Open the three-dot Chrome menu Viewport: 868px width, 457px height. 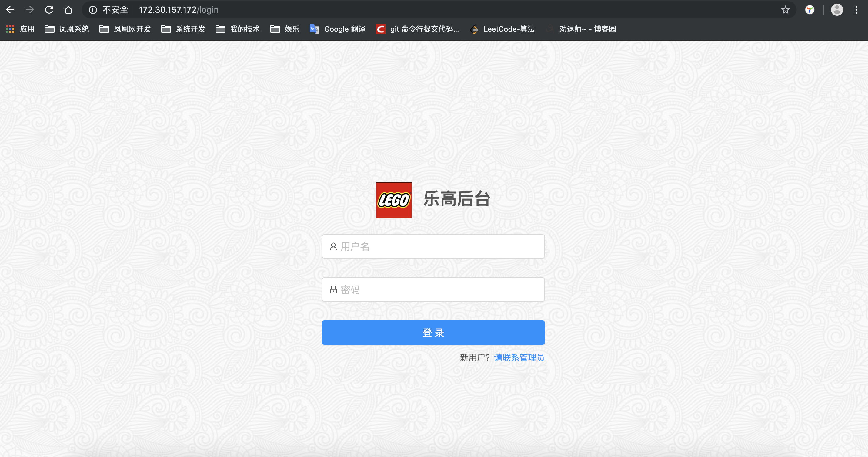point(856,10)
